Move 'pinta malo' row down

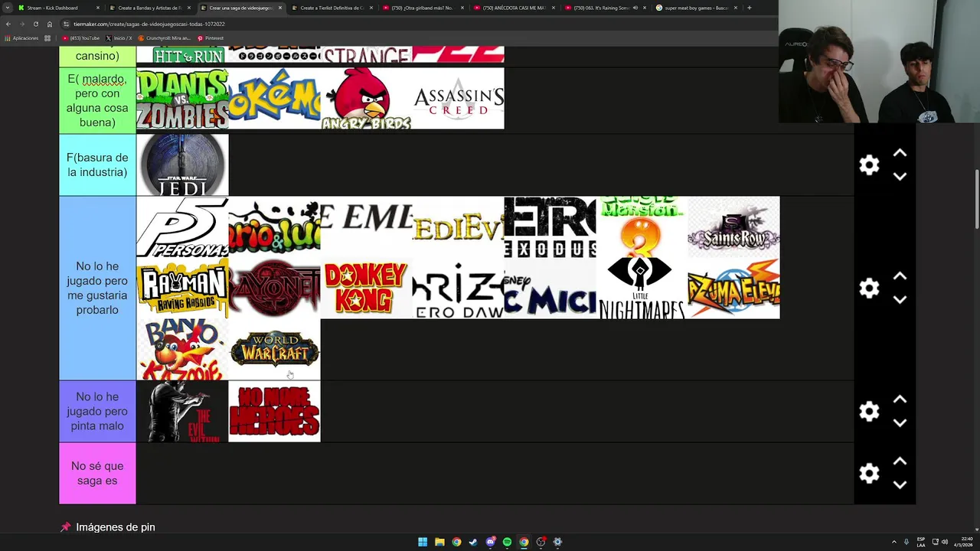(900, 422)
